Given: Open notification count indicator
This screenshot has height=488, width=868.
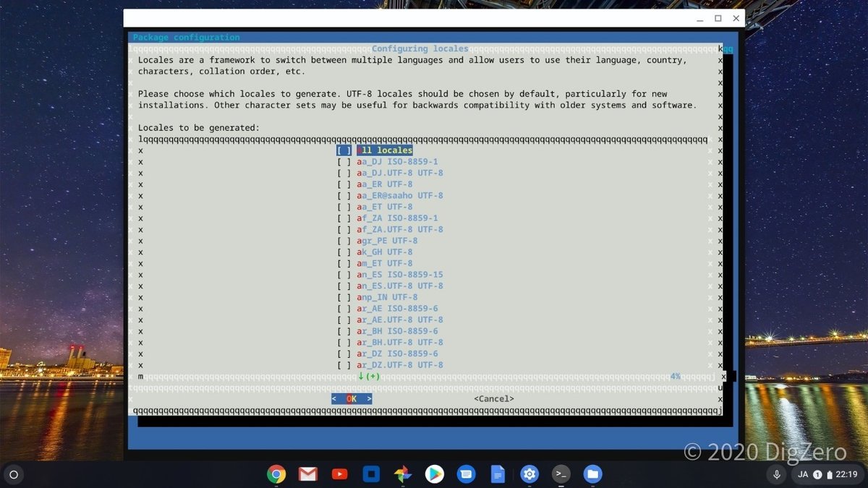Looking at the screenshot, I should [817, 475].
